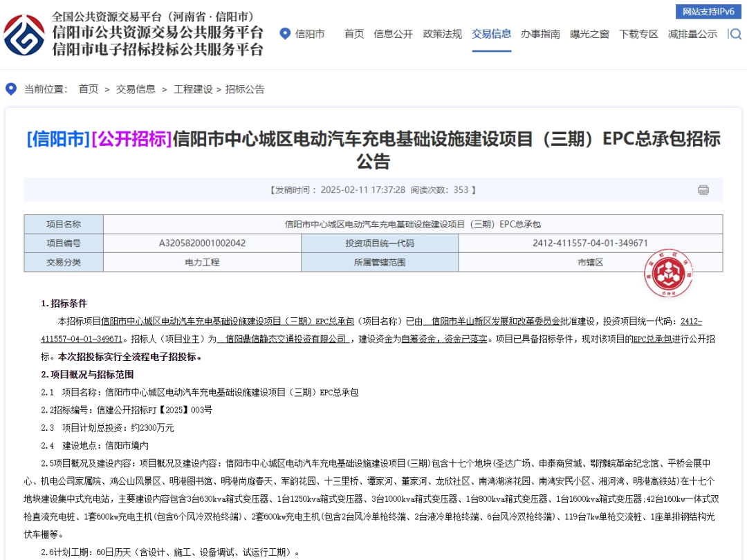The height and width of the screenshot is (560, 747).
Task: Click the red electronic seal stamp
Action: [668, 273]
